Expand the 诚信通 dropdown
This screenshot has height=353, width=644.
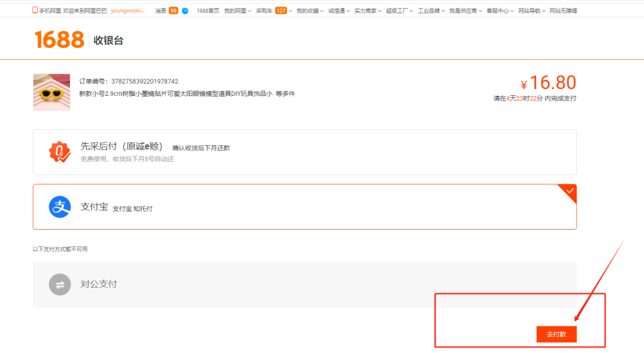(x=339, y=11)
